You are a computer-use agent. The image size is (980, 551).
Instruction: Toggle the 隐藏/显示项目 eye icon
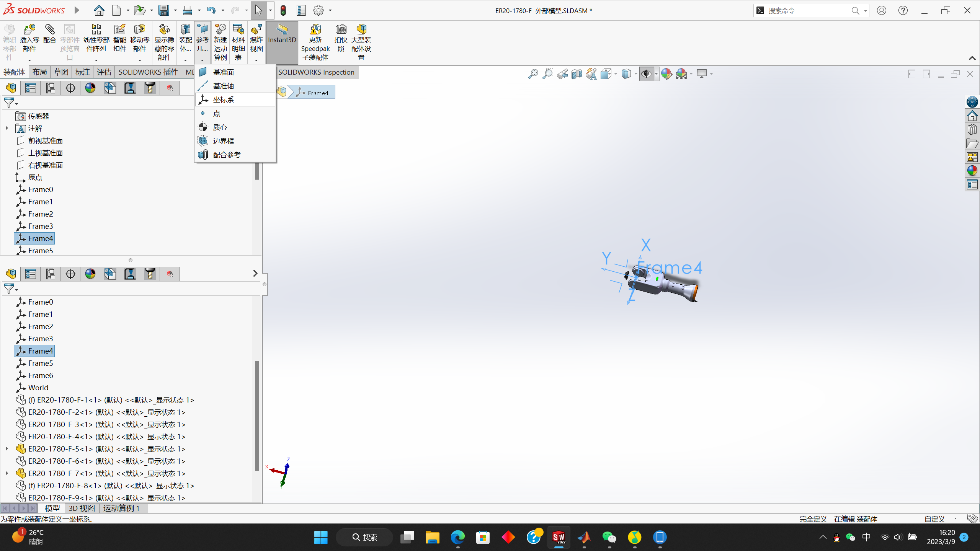click(647, 73)
